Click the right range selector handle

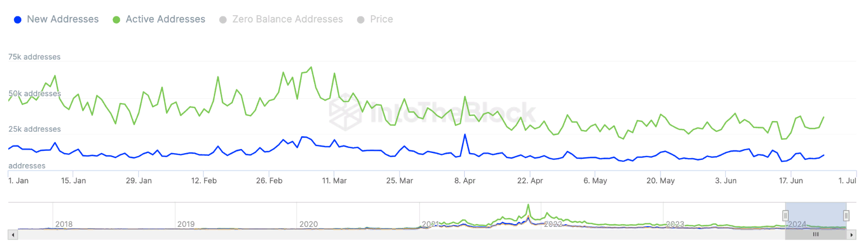point(846,215)
